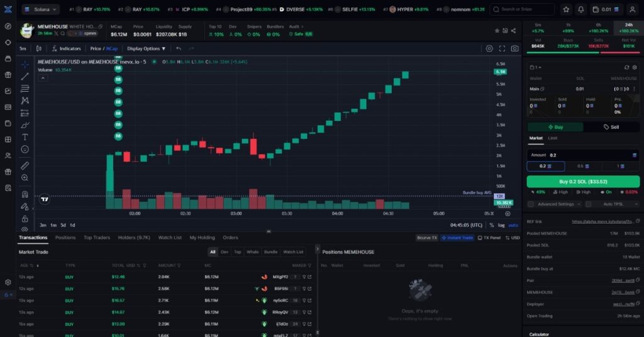Open the My Holding tab
644x337 pixels.
click(x=202, y=238)
